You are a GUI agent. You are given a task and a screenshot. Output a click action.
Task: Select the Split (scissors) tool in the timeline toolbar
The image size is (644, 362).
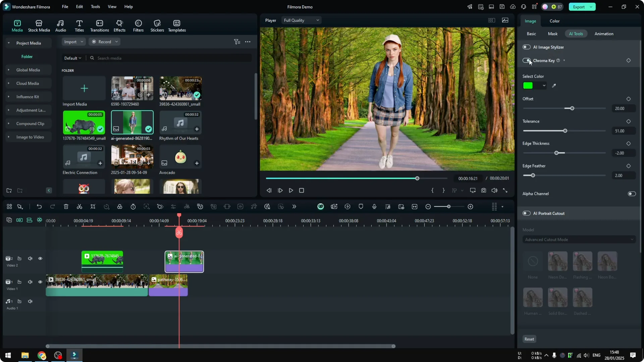point(79,206)
